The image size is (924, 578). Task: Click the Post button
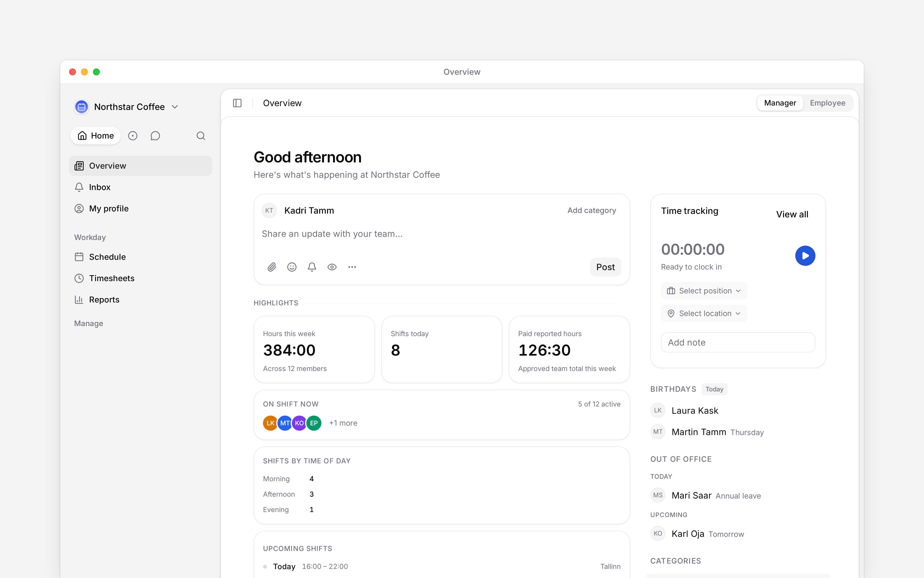tap(605, 267)
